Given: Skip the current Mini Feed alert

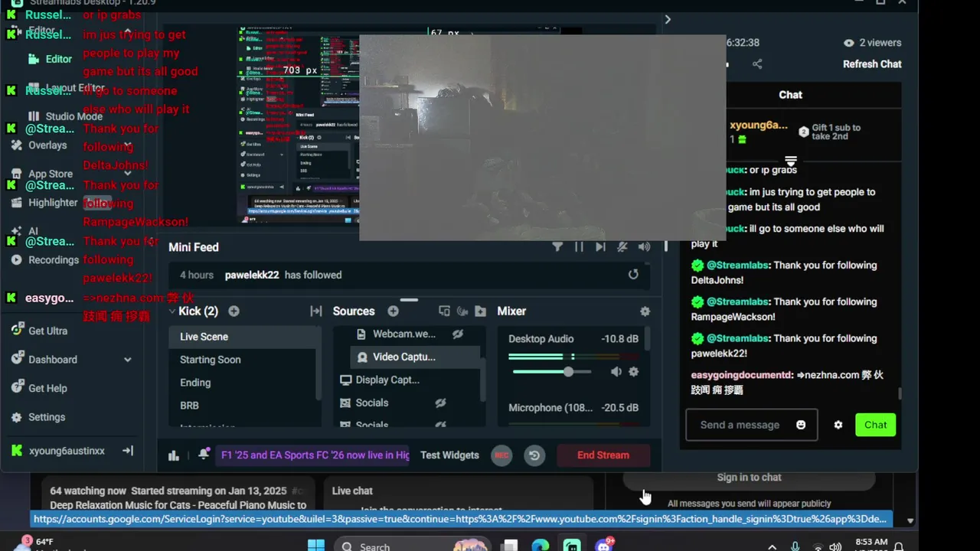Looking at the screenshot, I should [600, 246].
